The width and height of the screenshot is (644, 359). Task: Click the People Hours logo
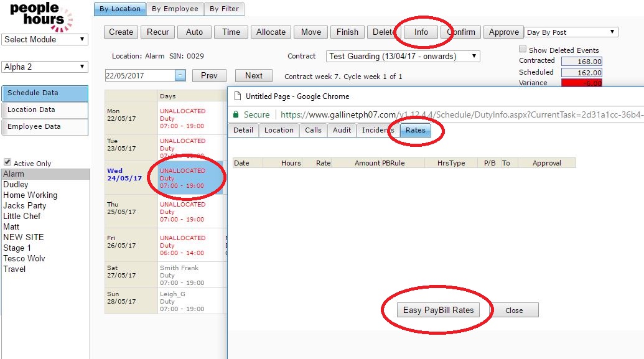click(41, 16)
